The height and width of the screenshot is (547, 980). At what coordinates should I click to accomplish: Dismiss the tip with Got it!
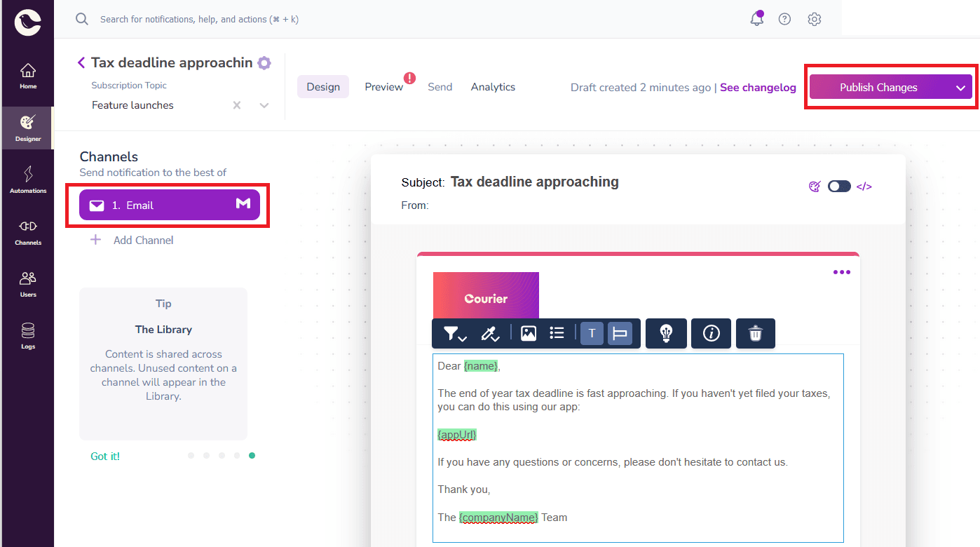105,456
